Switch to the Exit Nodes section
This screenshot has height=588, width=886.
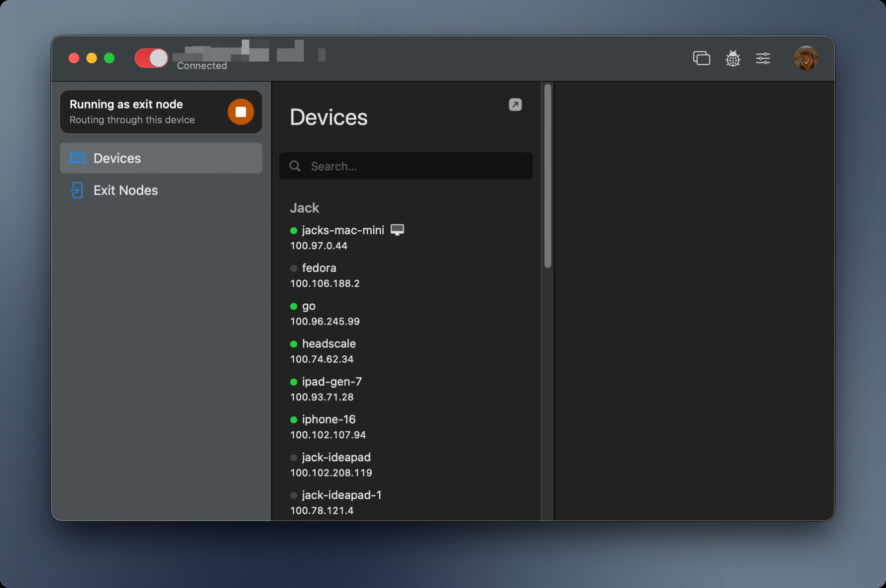(125, 190)
